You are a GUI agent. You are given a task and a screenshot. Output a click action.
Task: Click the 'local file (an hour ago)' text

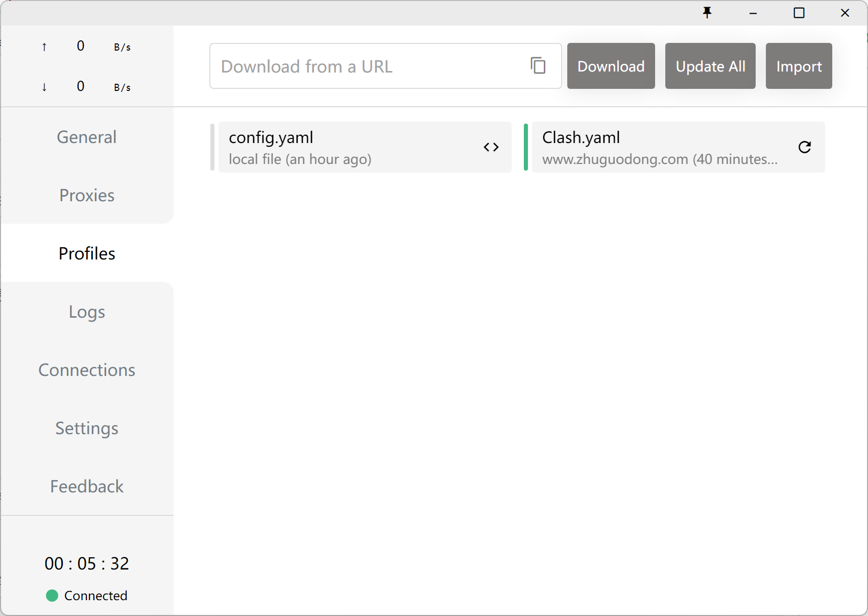click(x=300, y=159)
